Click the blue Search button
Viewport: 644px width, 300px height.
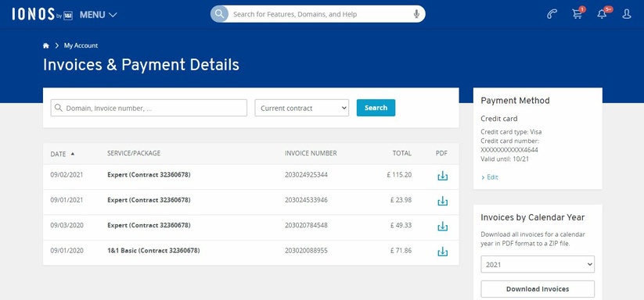(x=376, y=108)
